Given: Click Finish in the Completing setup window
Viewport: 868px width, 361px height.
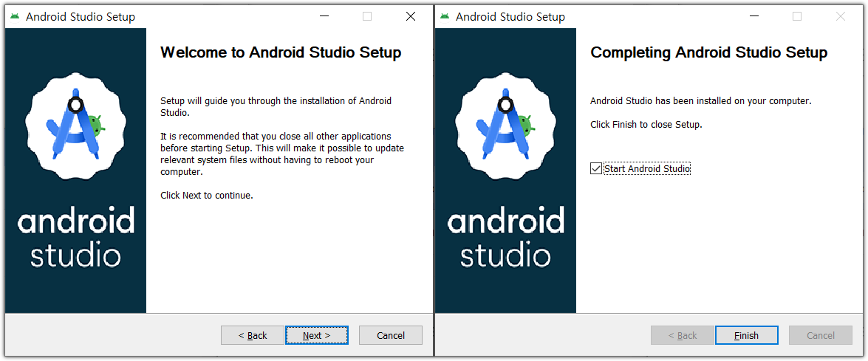Looking at the screenshot, I should [747, 335].
